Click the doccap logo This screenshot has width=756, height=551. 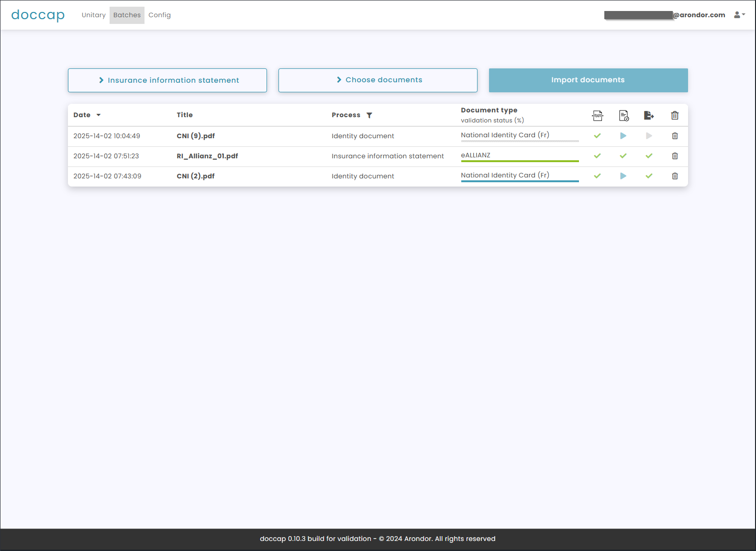38,15
